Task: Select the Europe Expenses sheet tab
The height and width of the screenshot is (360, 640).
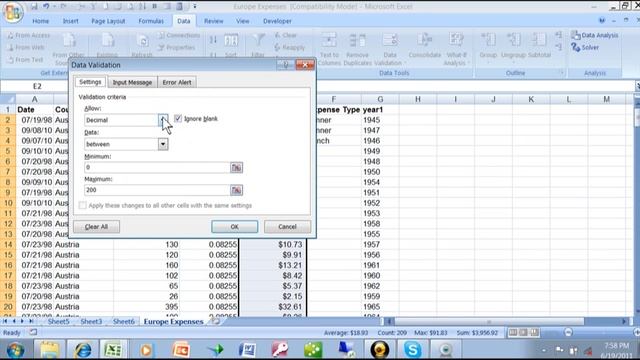Action: (x=173, y=322)
